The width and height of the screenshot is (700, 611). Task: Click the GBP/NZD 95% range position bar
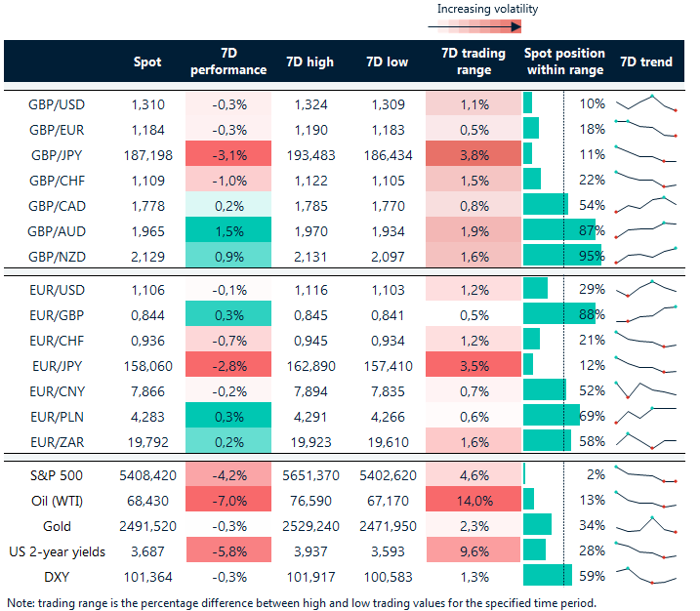563,255
